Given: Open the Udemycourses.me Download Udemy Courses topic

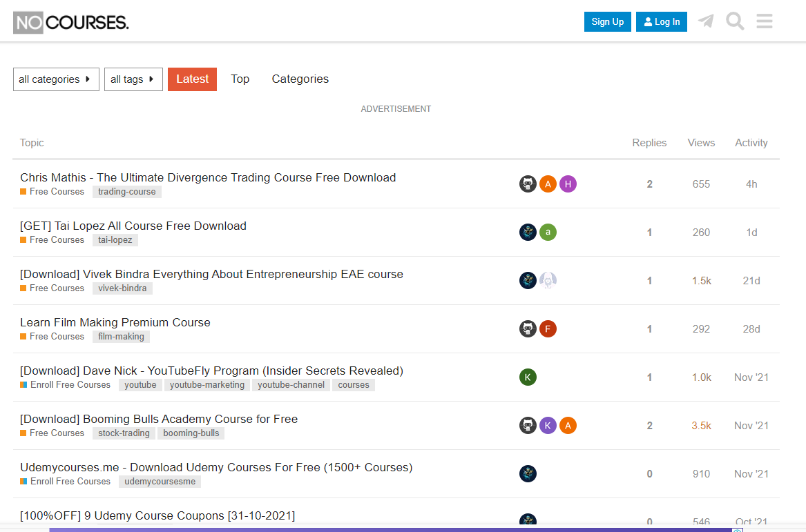Looking at the screenshot, I should click(x=216, y=467).
